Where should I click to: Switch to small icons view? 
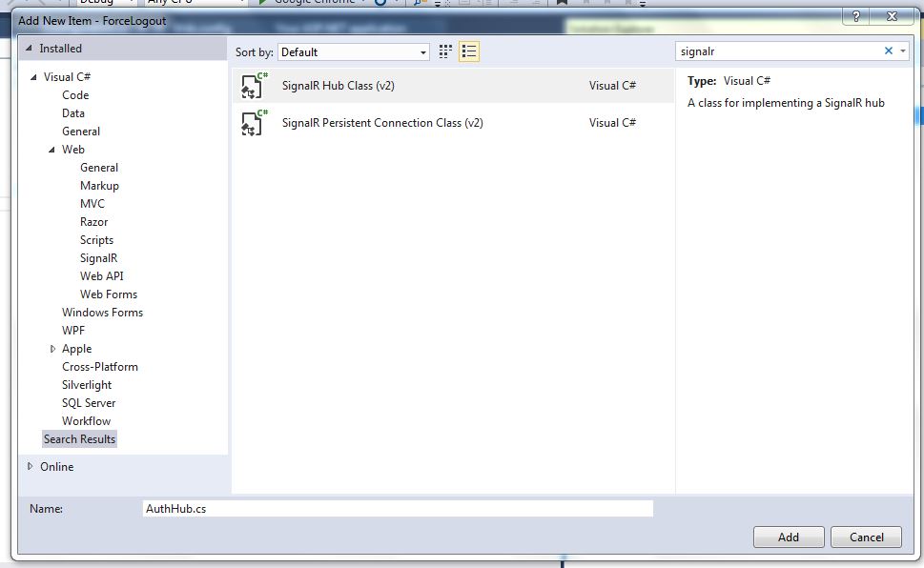pos(445,51)
